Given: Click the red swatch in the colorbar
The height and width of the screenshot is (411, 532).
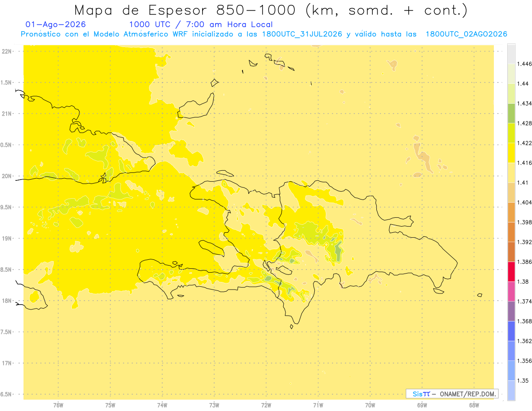Looking at the screenshot, I should point(511,272).
